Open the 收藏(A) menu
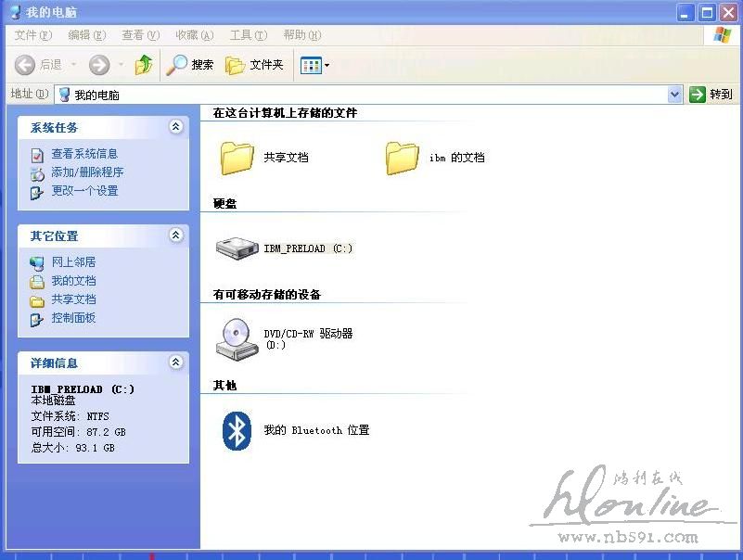This screenshot has height=560, width=743. 194,35
